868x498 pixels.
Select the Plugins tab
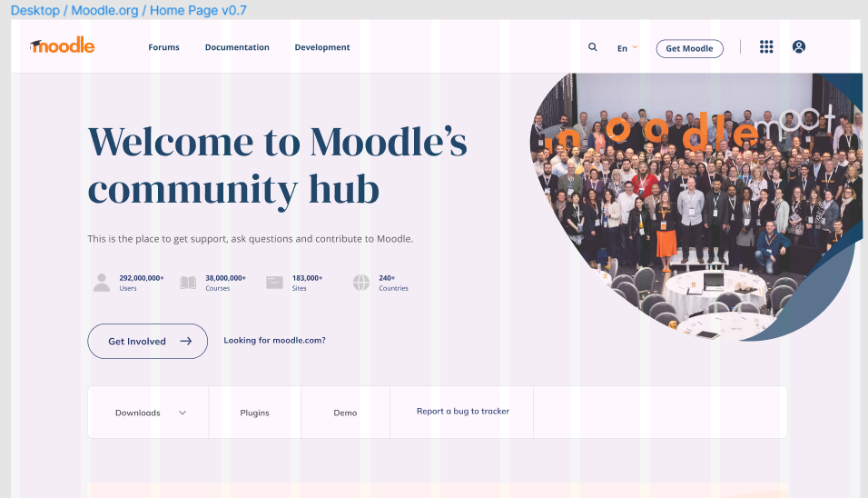click(254, 413)
